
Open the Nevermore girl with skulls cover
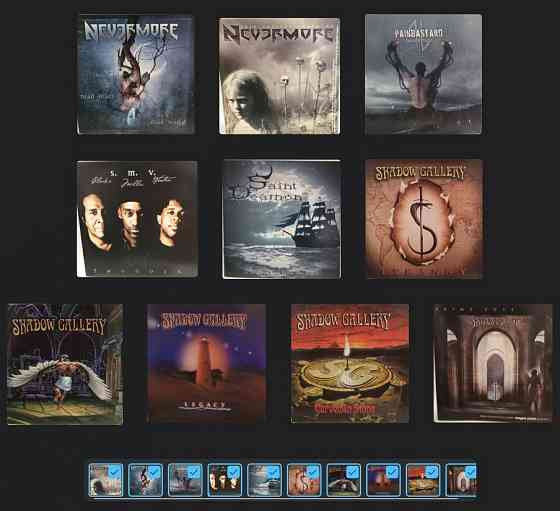[279, 76]
